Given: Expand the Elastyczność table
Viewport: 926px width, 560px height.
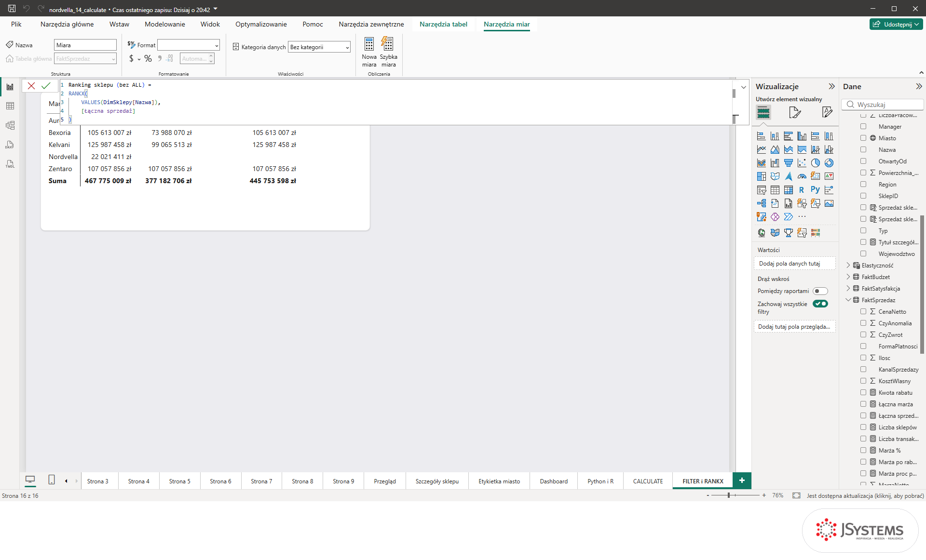Looking at the screenshot, I should coord(848,265).
